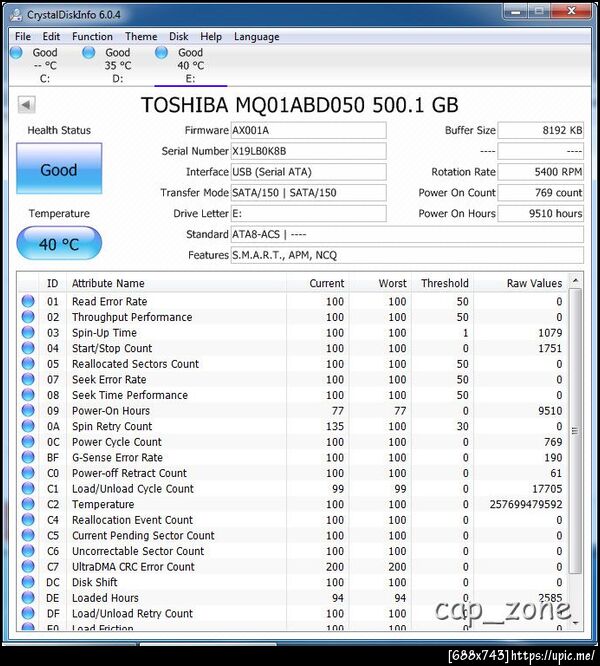Click the status circle for drive D:
This screenshot has width=600, height=666.
(x=89, y=53)
